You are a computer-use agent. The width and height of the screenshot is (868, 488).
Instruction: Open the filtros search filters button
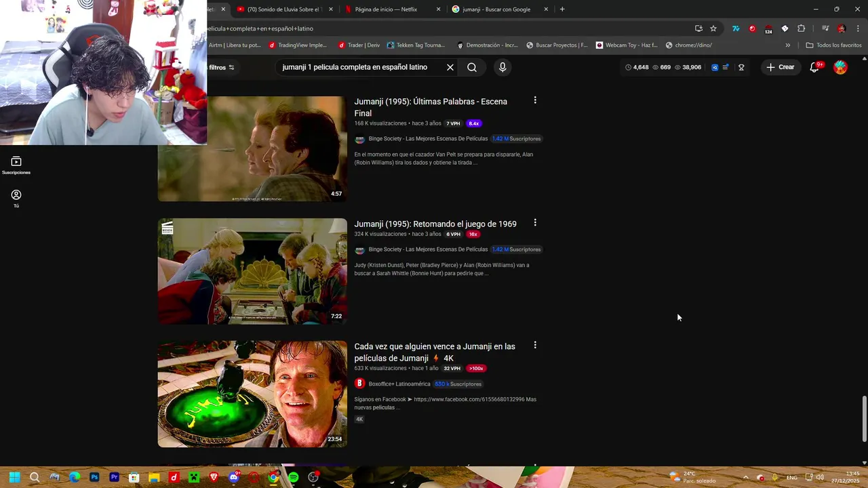coord(222,67)
